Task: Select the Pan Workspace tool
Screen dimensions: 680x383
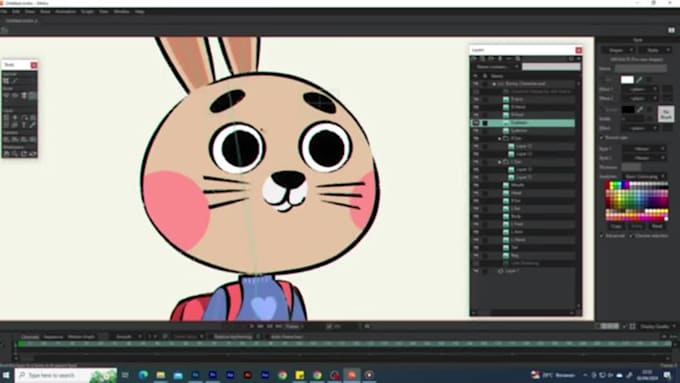Action: (6, 154)
